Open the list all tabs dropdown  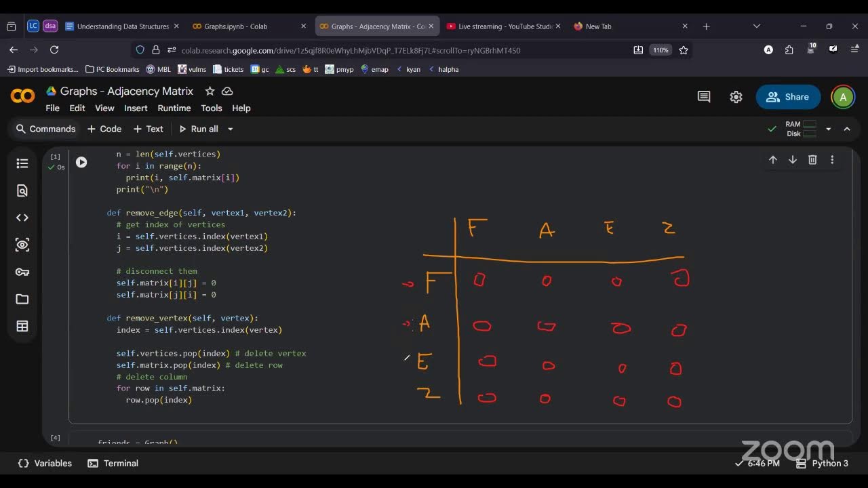(757, 26)
